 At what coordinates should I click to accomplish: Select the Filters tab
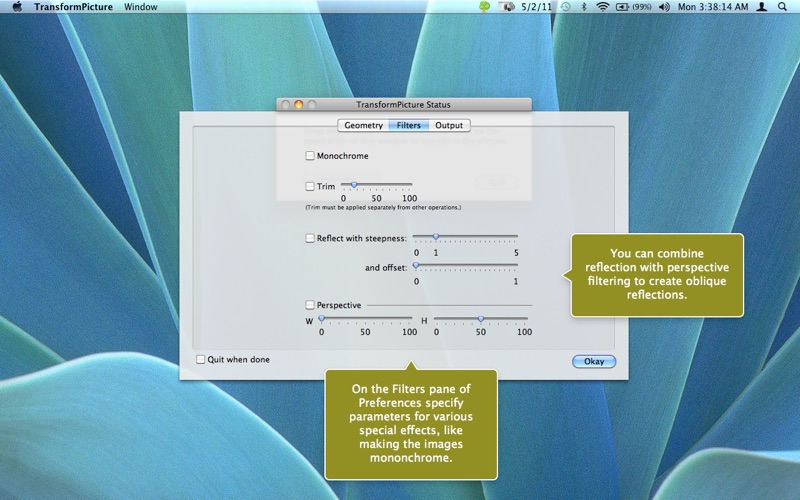click(409, 125)
